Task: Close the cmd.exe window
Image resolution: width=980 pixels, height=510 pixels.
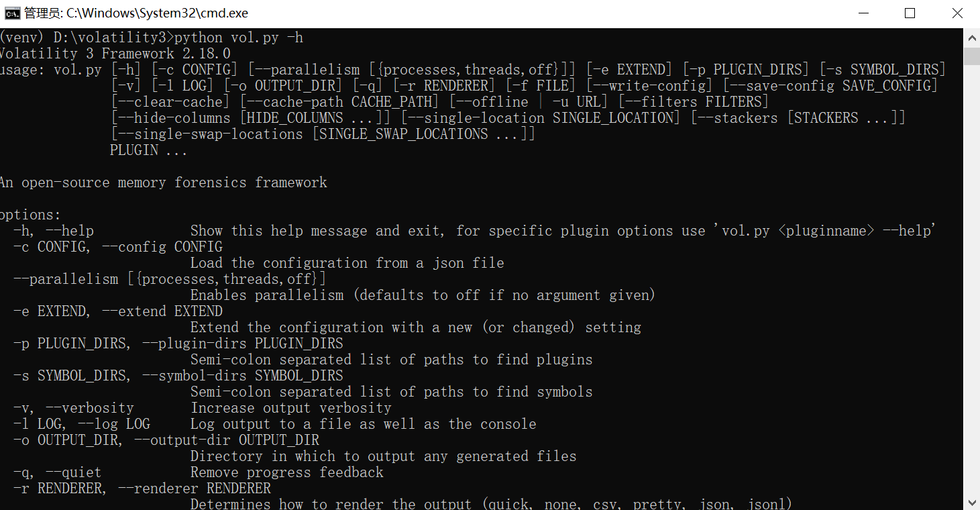Action: (x=957, y=13)
